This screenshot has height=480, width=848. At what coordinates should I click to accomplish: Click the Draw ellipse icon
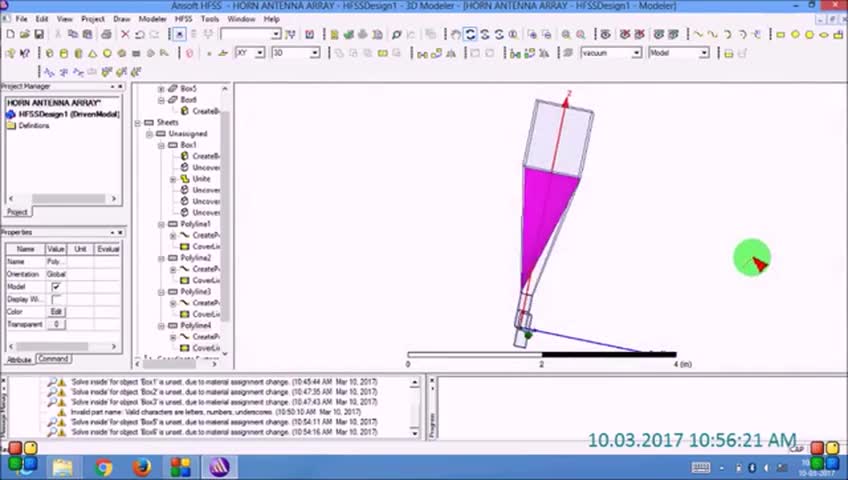tap(824, 35)
